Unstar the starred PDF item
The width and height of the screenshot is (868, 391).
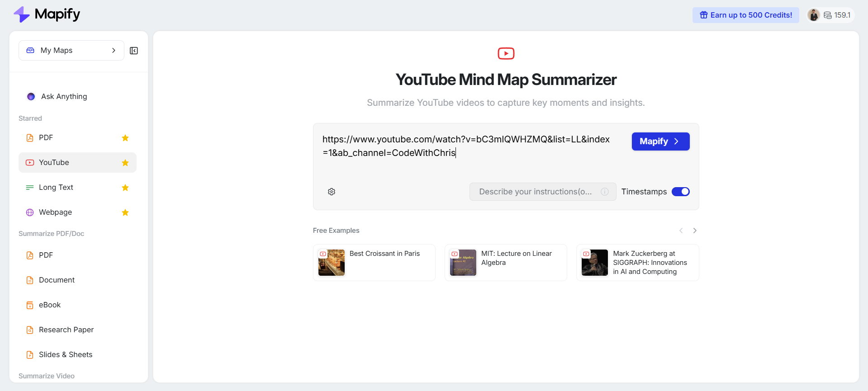tap(125, 138)
